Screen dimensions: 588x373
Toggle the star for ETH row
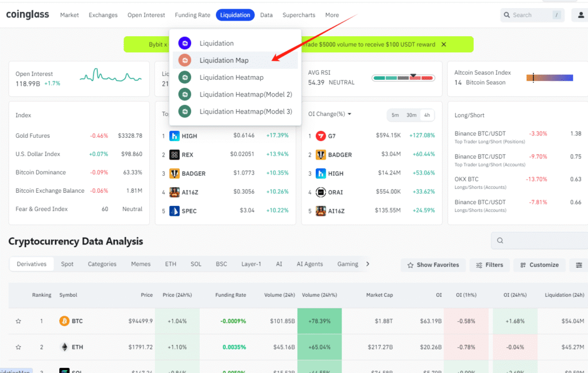click(x=18, y=347)
